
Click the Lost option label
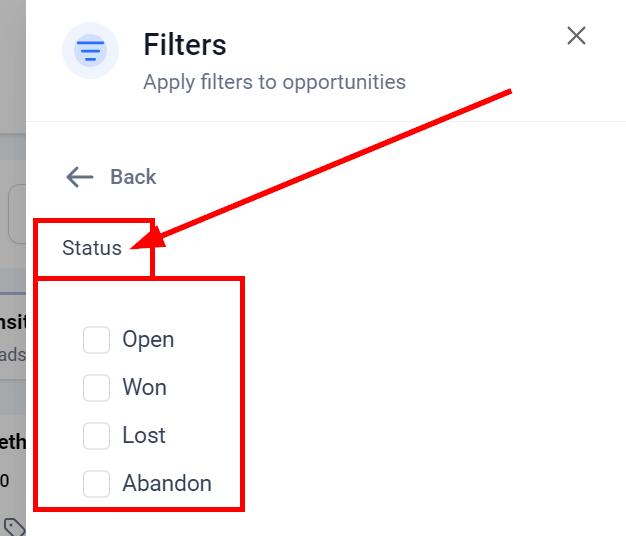click(144, 436)
